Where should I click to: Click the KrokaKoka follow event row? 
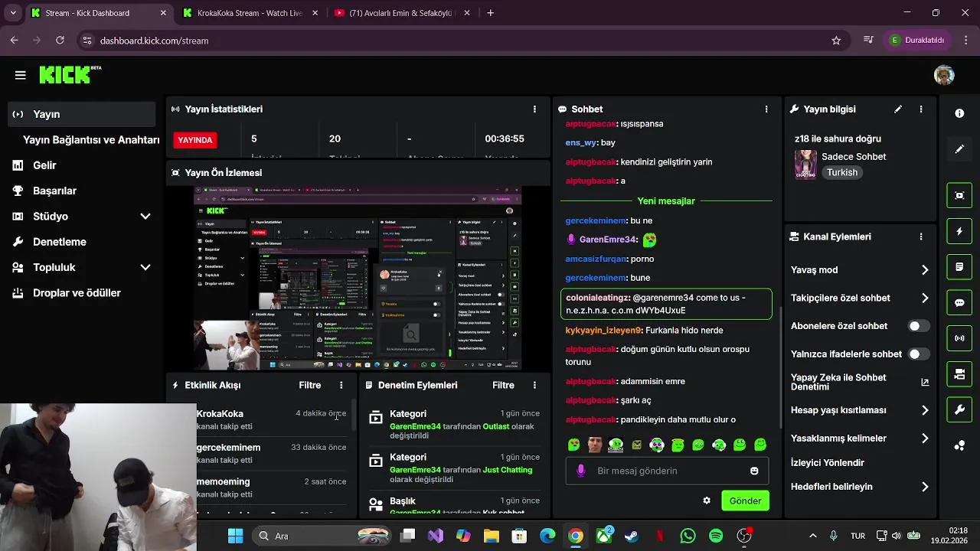273,420
